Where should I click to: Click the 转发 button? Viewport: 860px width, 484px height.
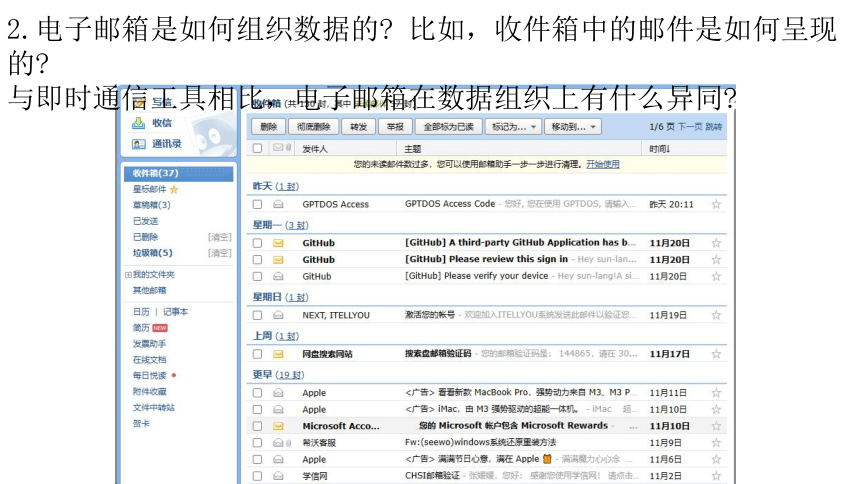click(x=359, y=127)
